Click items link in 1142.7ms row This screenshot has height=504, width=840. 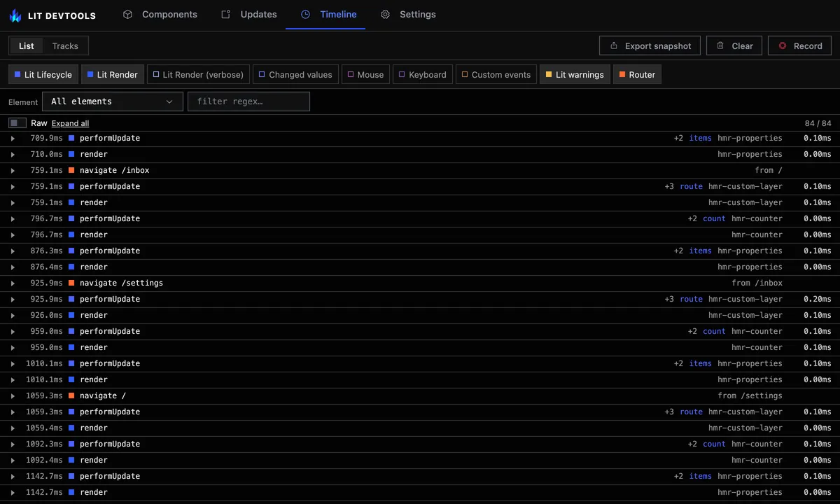pyautogui.click(x=700, y=476)
